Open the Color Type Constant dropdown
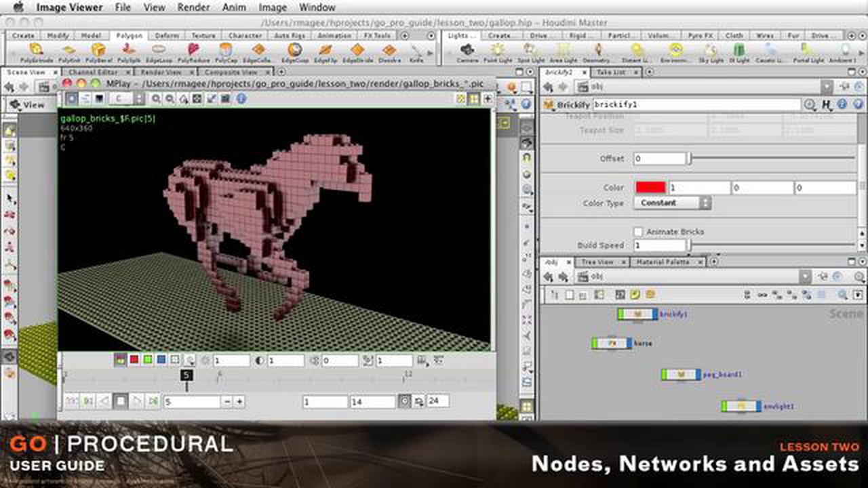This screenshot has height=488, width=868. tap(671, 203)
